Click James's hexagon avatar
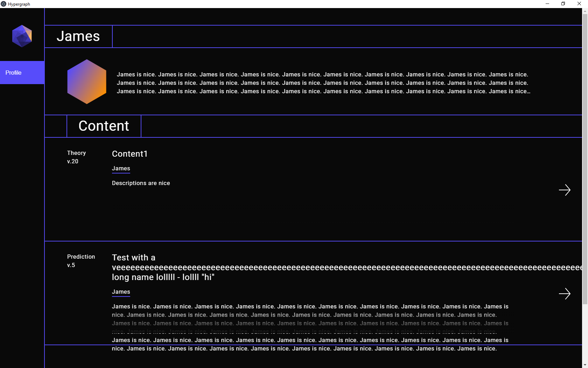The height and width of the screenshot is (368, 588). pyautogui.click(x=87, y=82)
